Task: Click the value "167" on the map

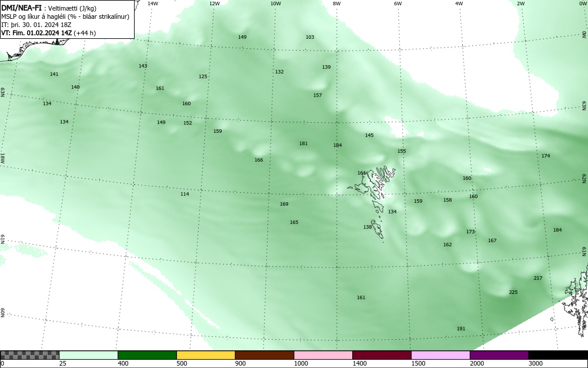Action: tap(492, 240)
